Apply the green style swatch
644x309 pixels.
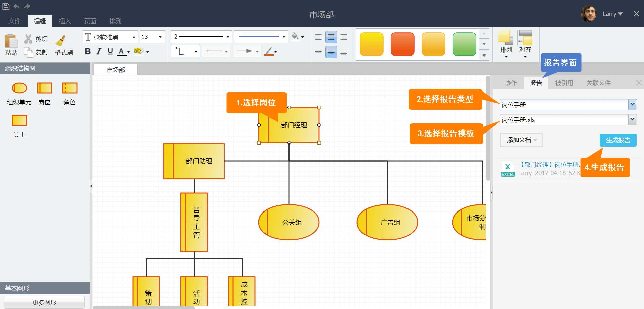pyautogui.click(x=464, y=44)
